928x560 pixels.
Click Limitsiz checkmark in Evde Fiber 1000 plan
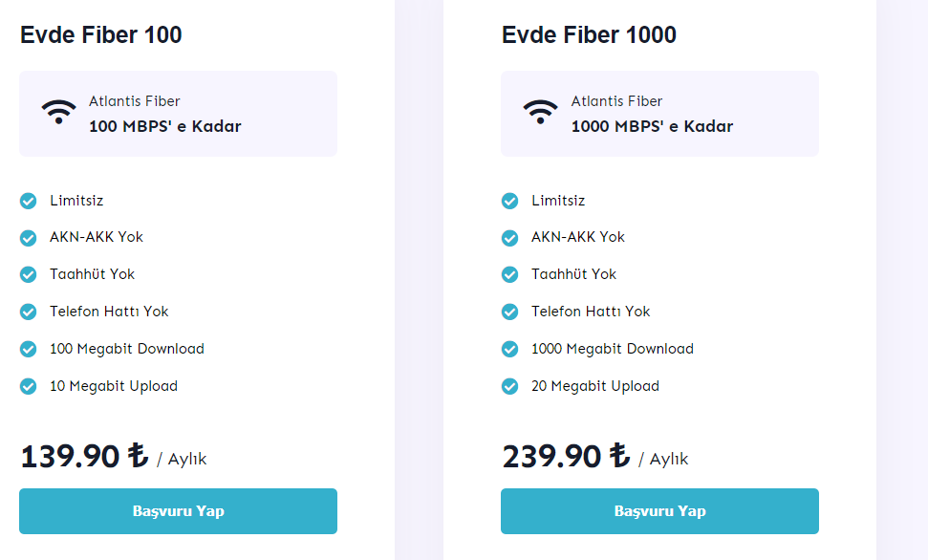[510, 201]
